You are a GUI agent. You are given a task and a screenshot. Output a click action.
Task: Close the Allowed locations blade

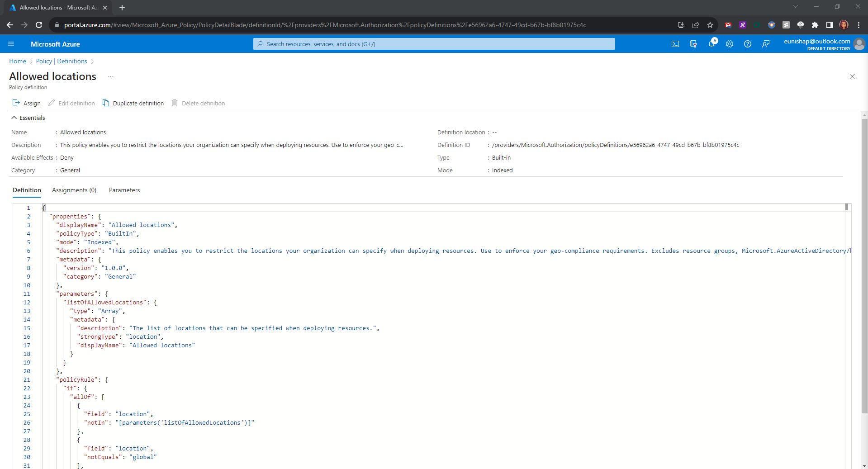pyautogui.click(x=852, y=76)
